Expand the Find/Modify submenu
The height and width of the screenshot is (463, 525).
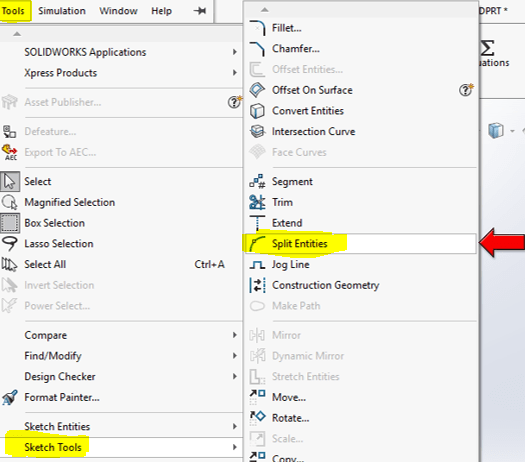[x=121, y=356]
